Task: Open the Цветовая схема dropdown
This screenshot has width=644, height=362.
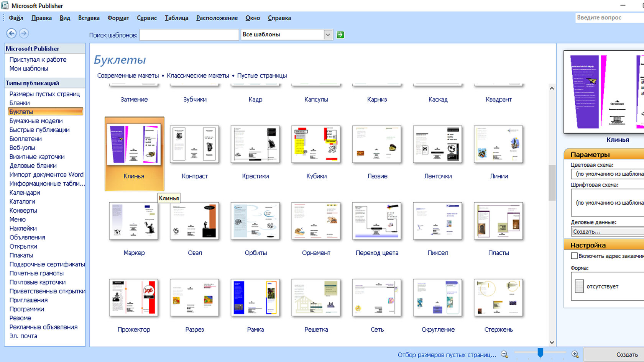Action: (608, 174)
